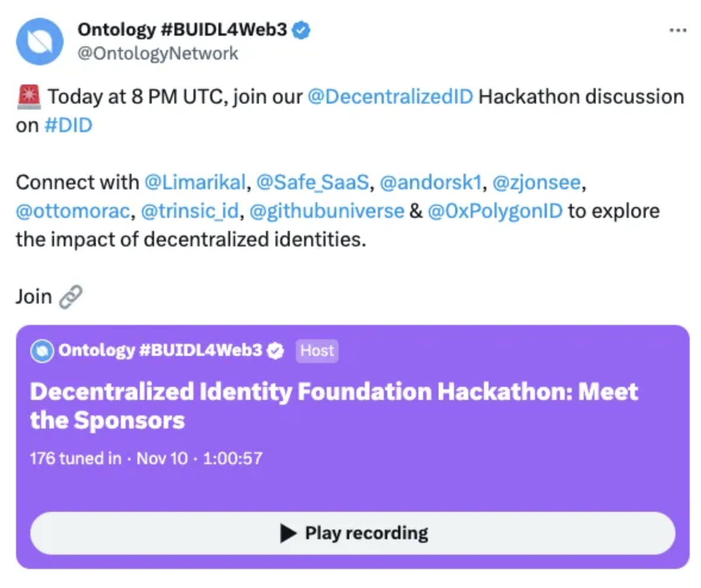Screen dimensions: 701x588
Task: Open the Space title Decentralized Identity Foundation Hackathon
Action: click(x=334, y=406)
